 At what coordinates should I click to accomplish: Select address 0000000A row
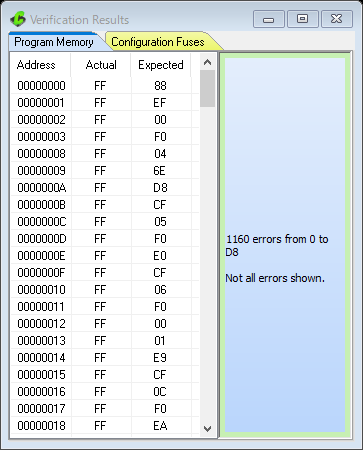pos(105,188)
